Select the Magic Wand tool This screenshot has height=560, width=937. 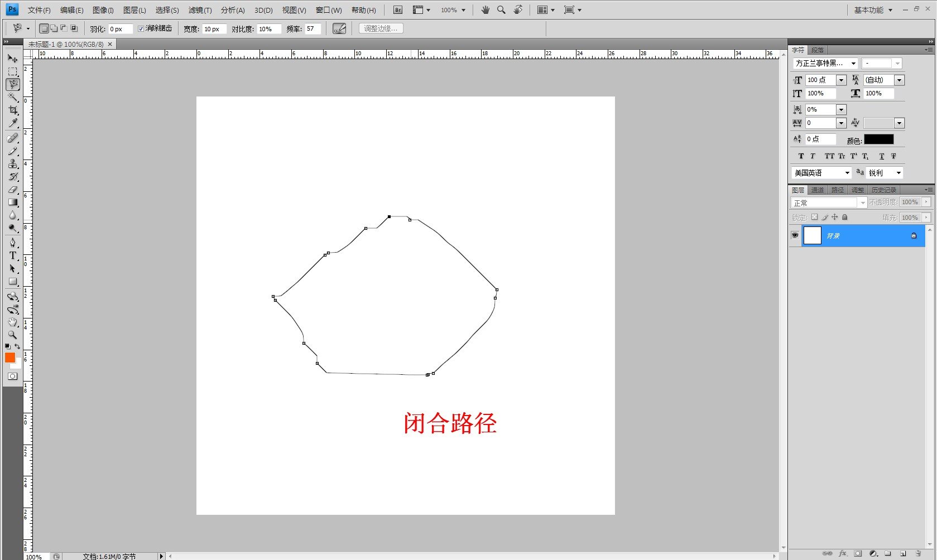[12, 98]
